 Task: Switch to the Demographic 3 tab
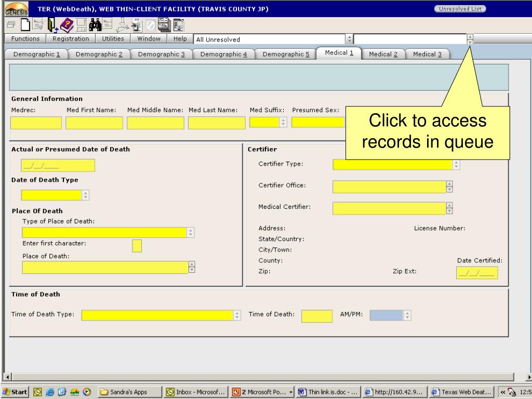click(x=161, y=54)
